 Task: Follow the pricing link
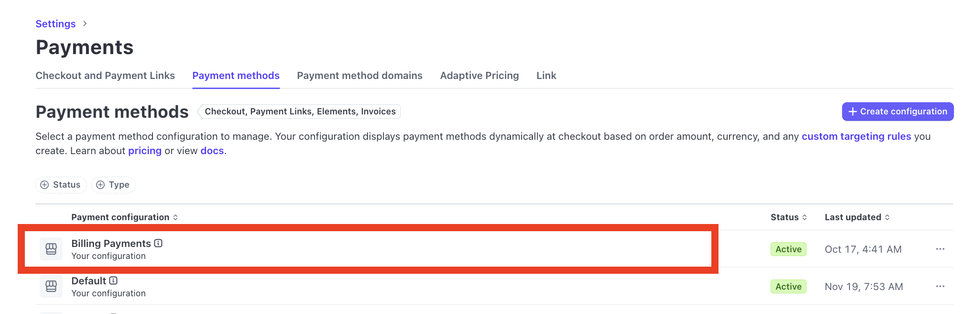pyautogui.click(x=145, y=151)
